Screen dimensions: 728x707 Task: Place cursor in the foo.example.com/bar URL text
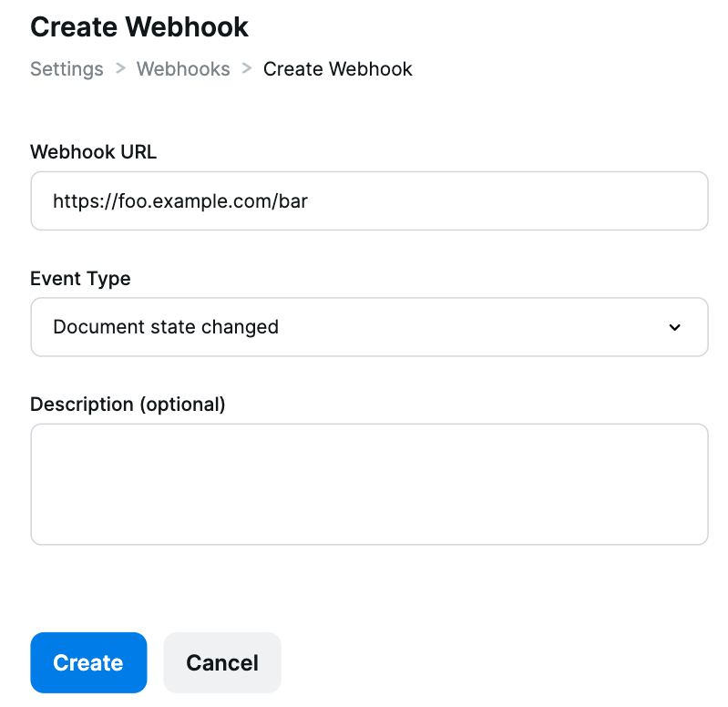tap(180, 201)
